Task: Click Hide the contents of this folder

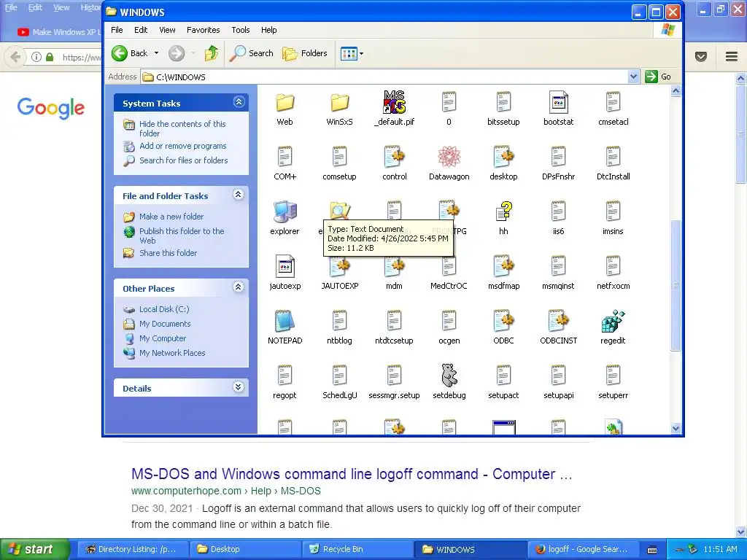Action: 182,128
